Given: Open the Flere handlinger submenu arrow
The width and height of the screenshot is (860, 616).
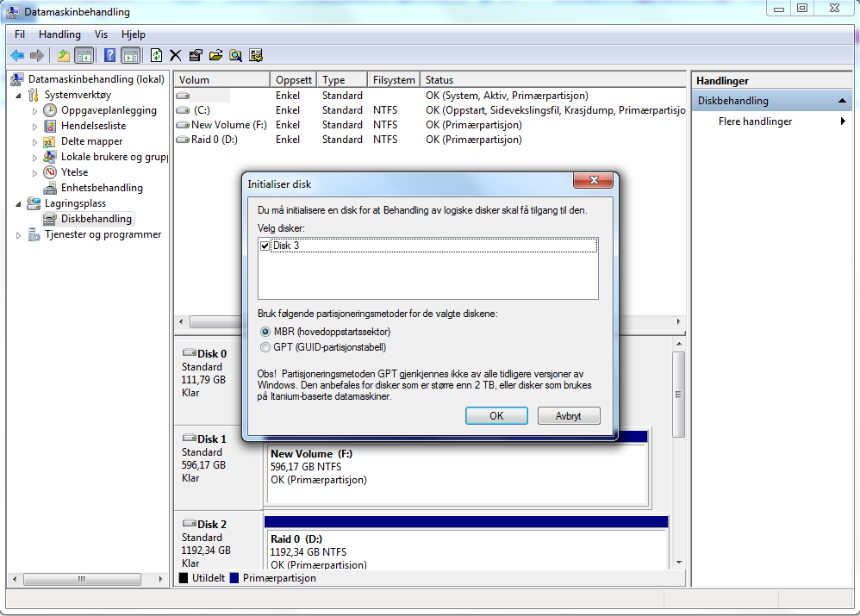Looking at the screenshot, I should coord(843,121).
